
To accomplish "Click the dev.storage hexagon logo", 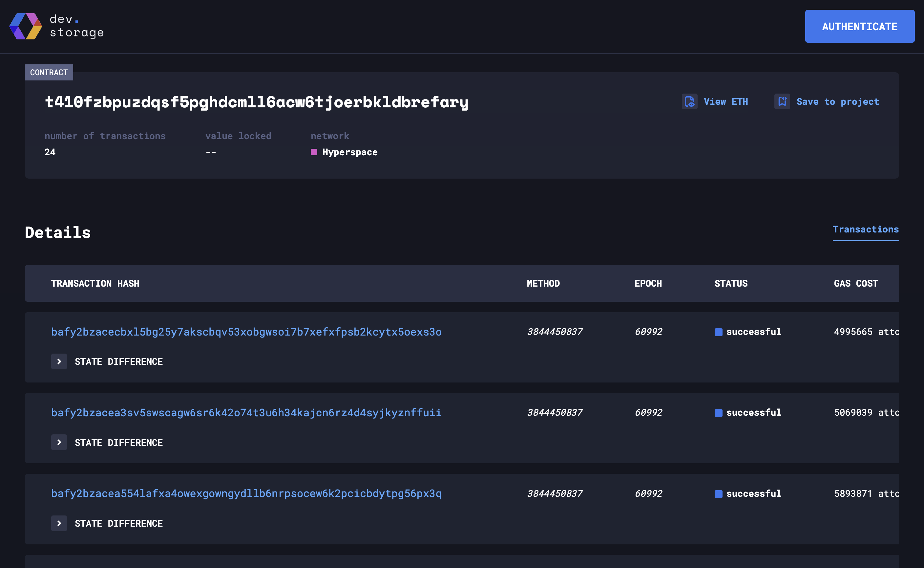I will point(26,26).
